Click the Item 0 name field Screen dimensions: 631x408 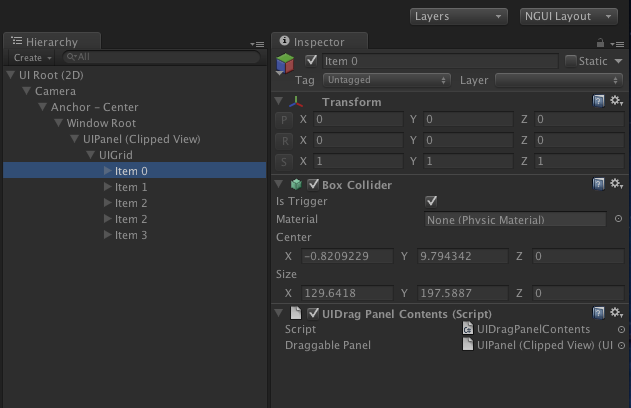point(440,61)
